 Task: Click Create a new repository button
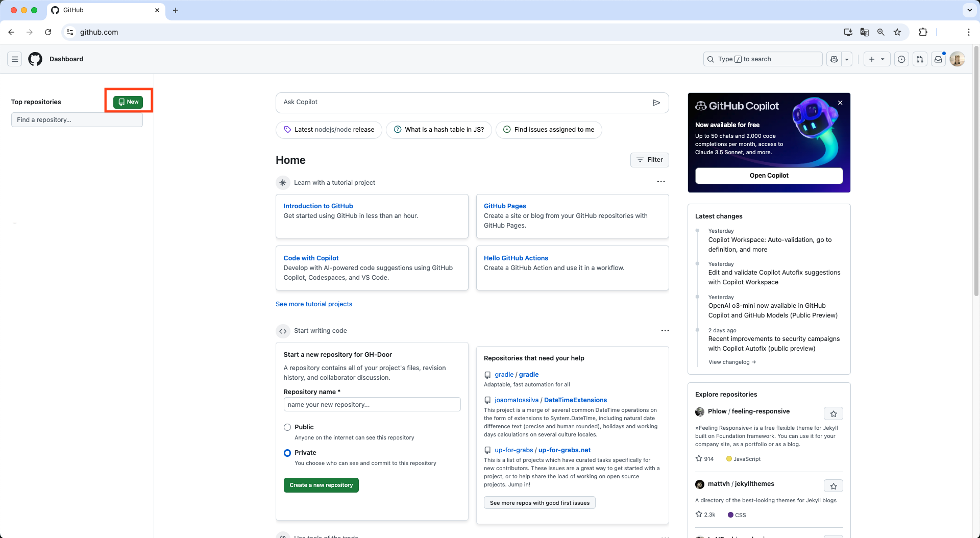coord(321,485)
